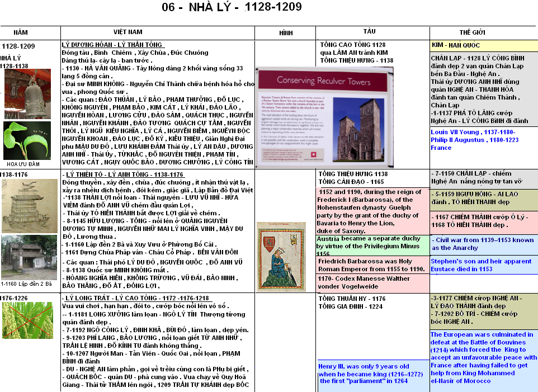538x392 pixels.
Task: Click 'Louis VII Young , 1137-1180-' text
Action: (473, 132)
